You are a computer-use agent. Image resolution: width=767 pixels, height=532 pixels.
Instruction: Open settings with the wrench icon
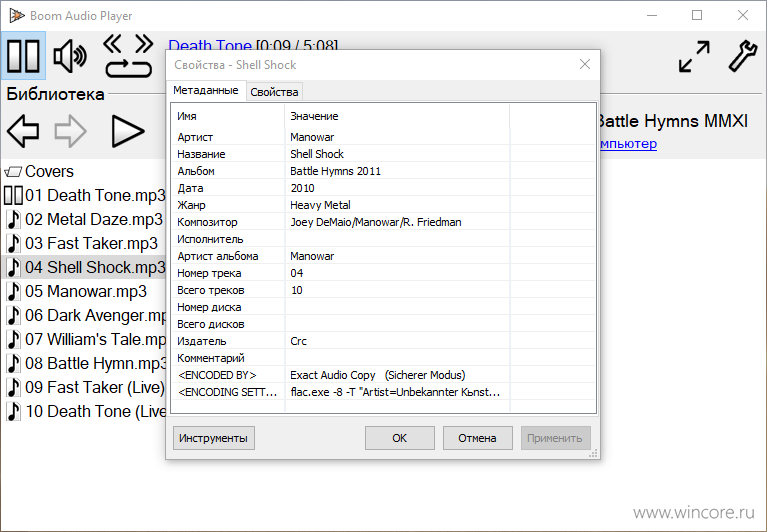pyautogui.click(x=743, y=57)
